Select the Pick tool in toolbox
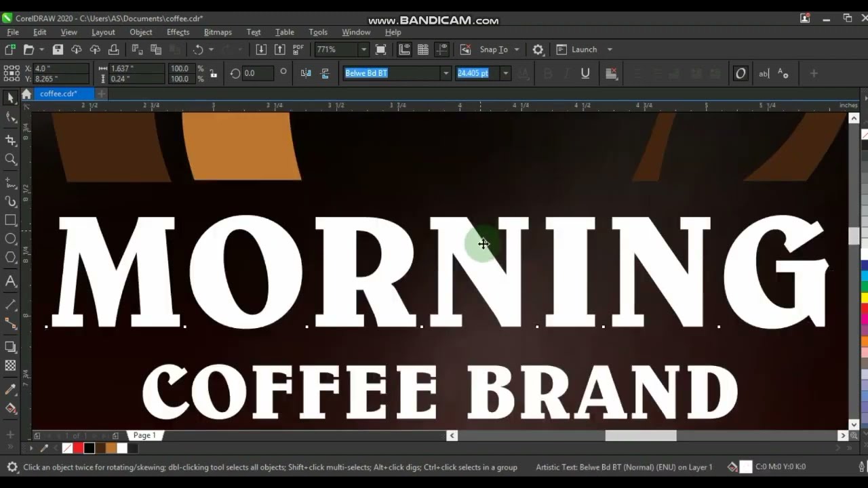Image resolution: width=868 pixels, height=488 pixels. pyautogui.click(x=10, y=98)
